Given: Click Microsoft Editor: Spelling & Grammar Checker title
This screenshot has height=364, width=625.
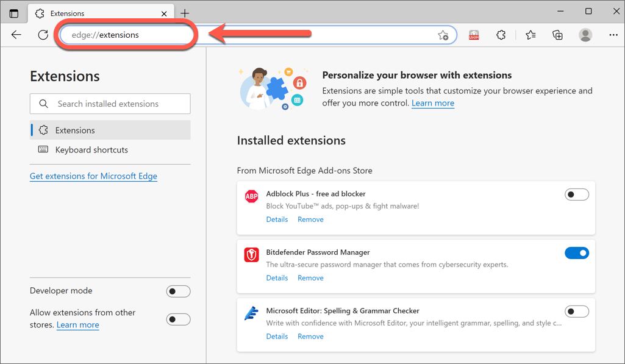Looking at the screenshot, I should click(343, 310).
